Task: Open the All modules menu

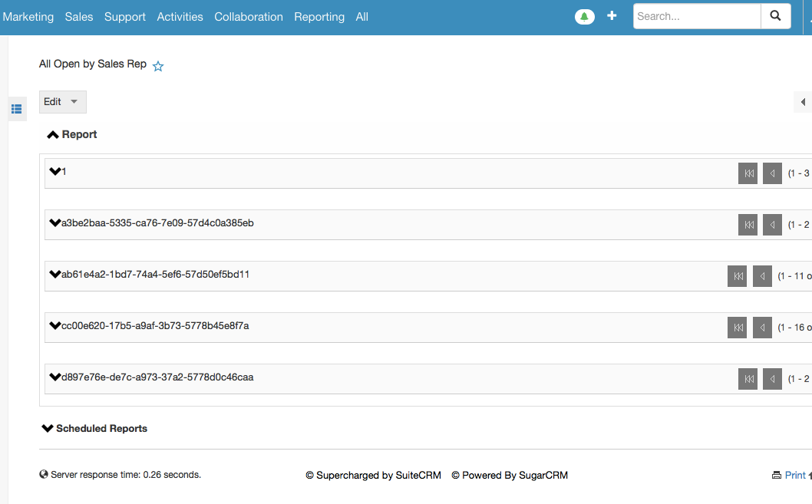Action: (x=362, y=17)
